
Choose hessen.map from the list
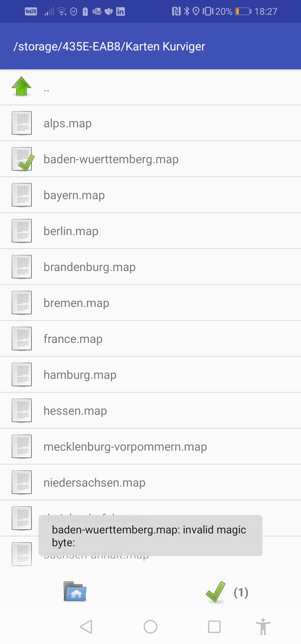tap(151, 411)
